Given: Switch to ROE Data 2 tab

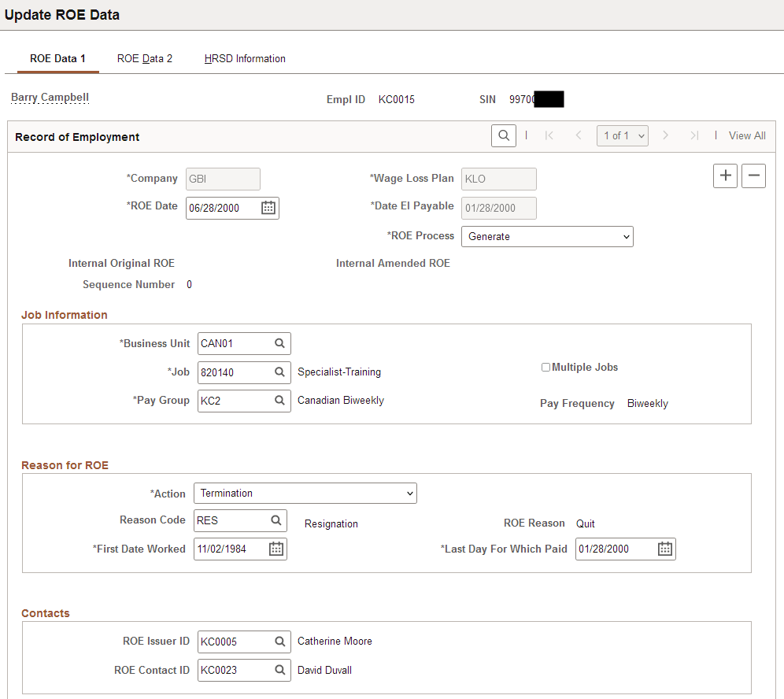Looking at the screenshot, I should pos(145,58).
